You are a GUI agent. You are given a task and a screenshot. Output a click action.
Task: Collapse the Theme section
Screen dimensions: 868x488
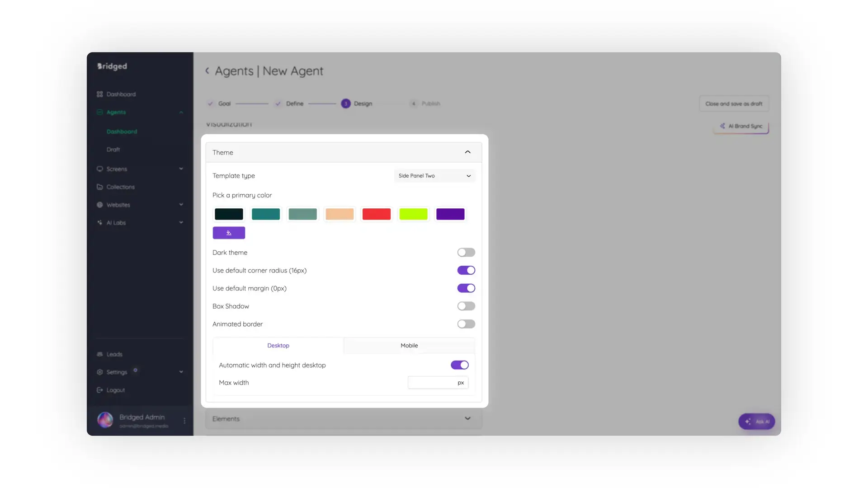(468, 152)
